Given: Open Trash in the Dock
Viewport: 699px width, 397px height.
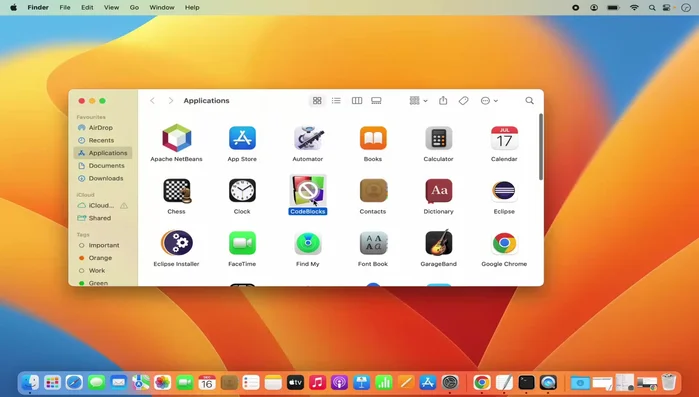Looking at the screenshot, I should [x=669, y=382].
